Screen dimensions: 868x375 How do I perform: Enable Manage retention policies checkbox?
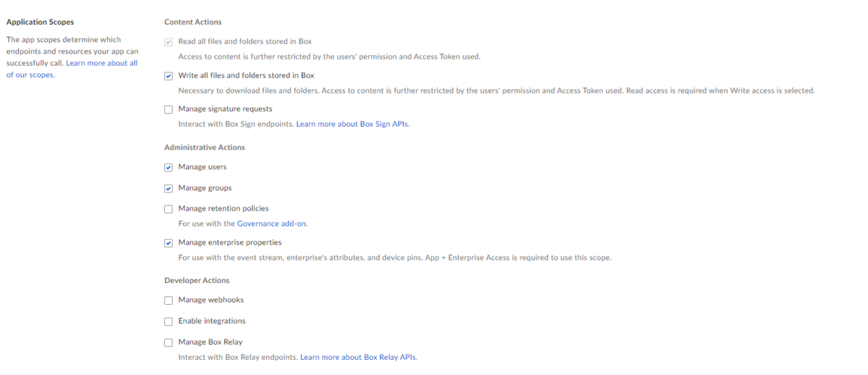pos(169,209)
